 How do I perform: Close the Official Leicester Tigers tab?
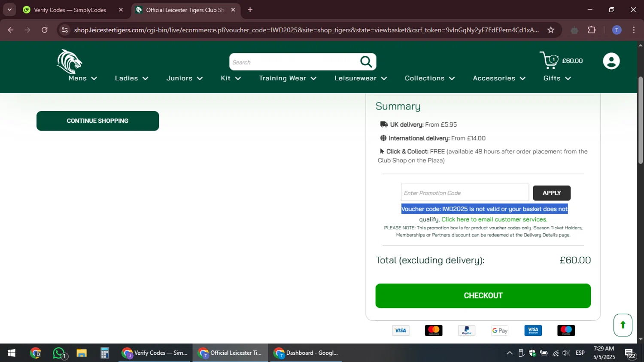pos(233,10)
